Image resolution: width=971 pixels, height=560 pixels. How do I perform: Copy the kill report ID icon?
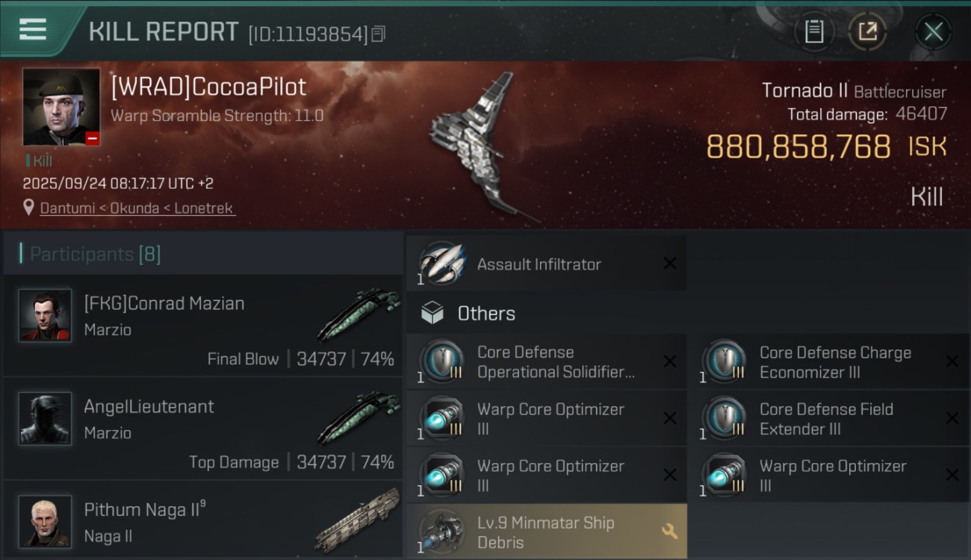(x=379, y=34)
